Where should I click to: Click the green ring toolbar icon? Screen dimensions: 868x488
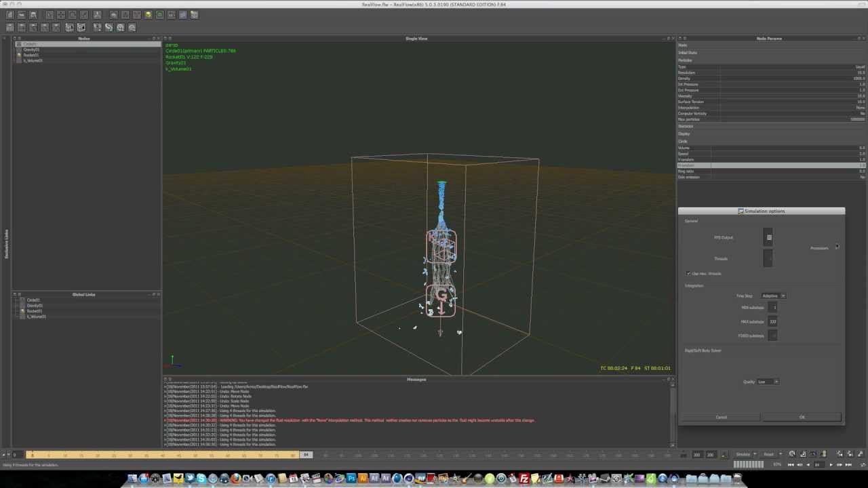coord(159,15)
